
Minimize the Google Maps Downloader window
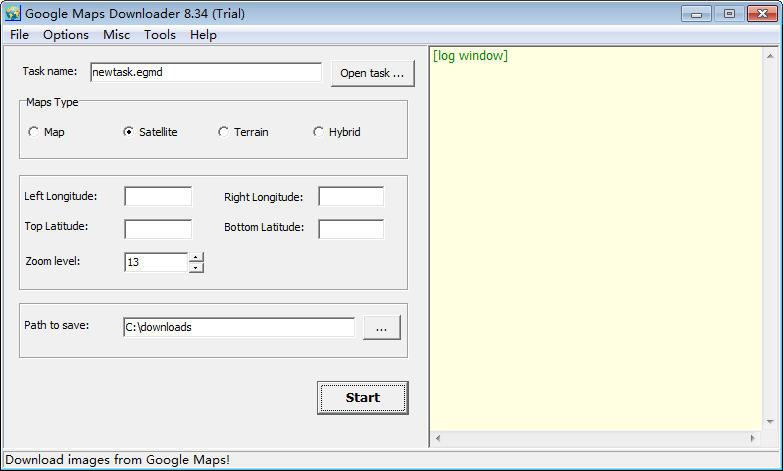[x=696, y=14]
